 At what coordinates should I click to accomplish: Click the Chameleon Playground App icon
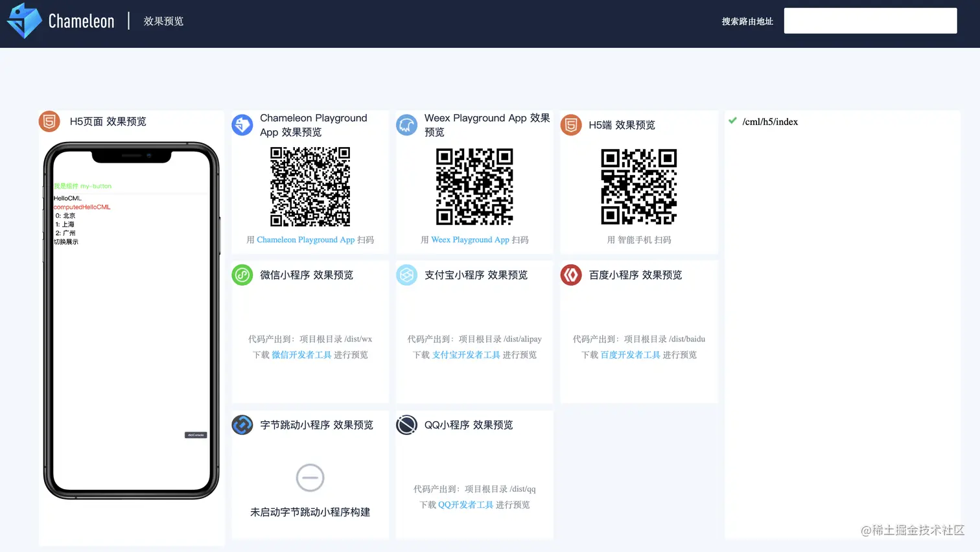click(242, 124)
